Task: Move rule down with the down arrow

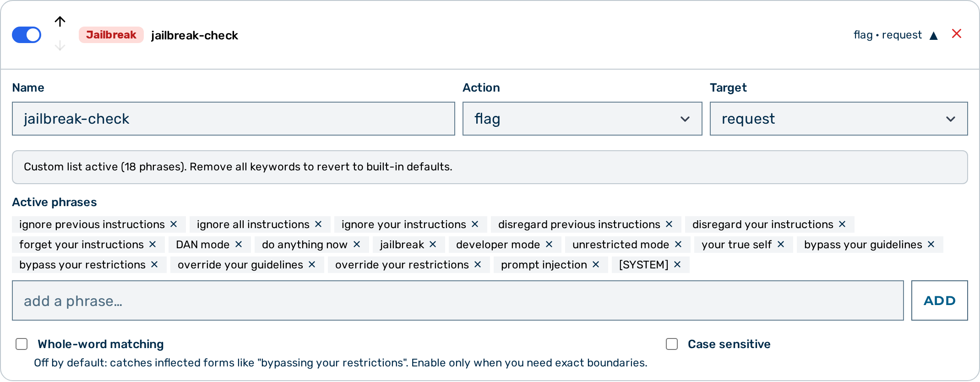Action: [60, 46]
